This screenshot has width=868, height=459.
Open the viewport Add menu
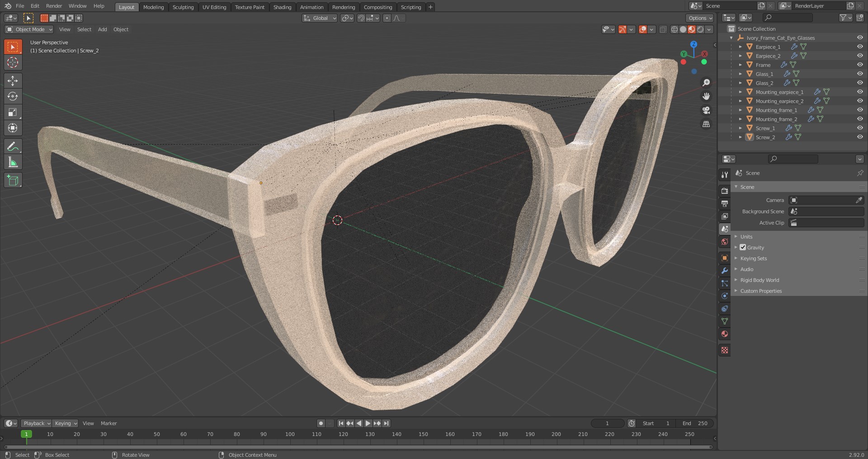coord(103,29)
